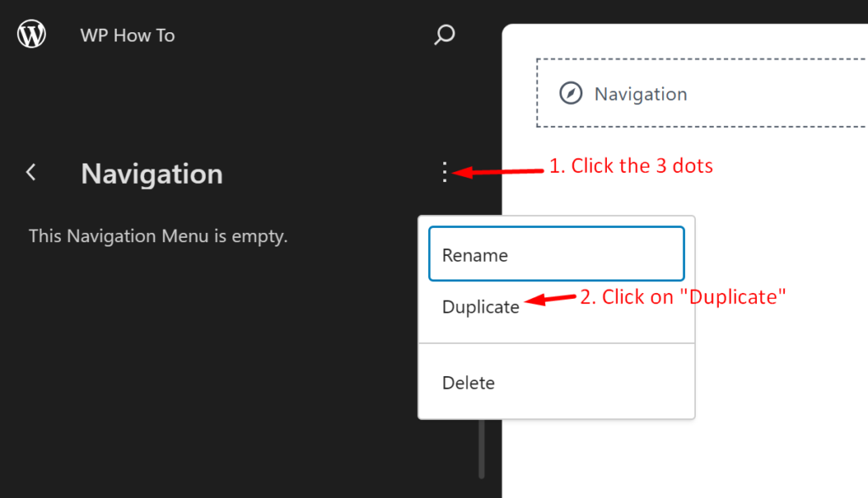The image size is (868, 498).
Task: Open the three dots actions menu
Action: pyautogui.click(x=444, y=172)
